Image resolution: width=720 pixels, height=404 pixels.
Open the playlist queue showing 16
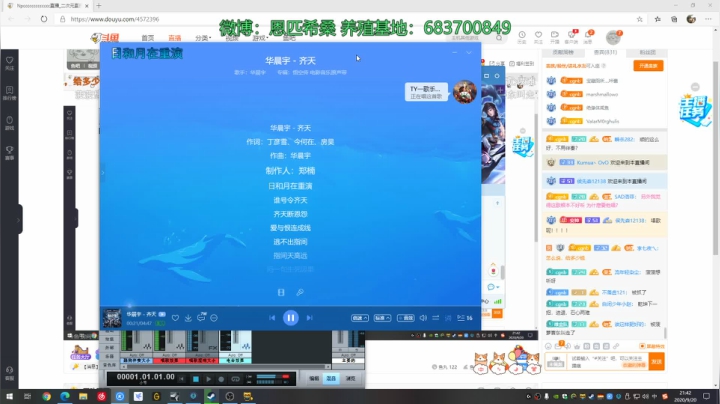[465, 318]
